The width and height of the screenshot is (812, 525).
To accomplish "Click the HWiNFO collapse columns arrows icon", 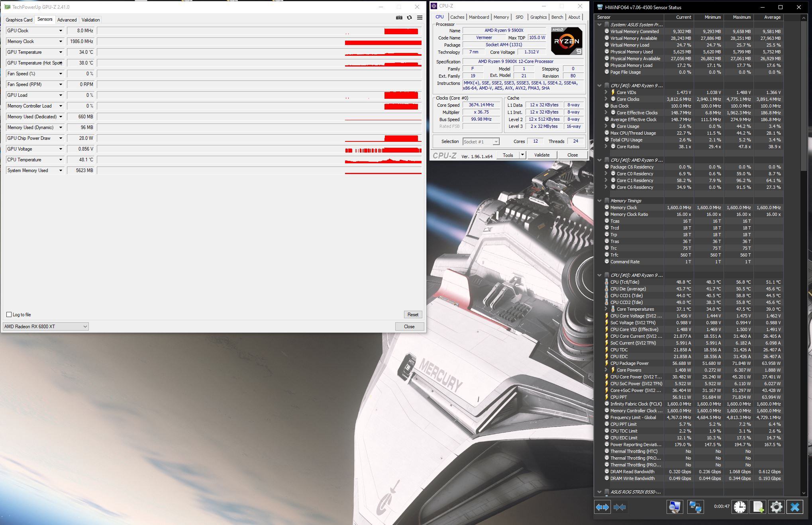I will 620,507.
